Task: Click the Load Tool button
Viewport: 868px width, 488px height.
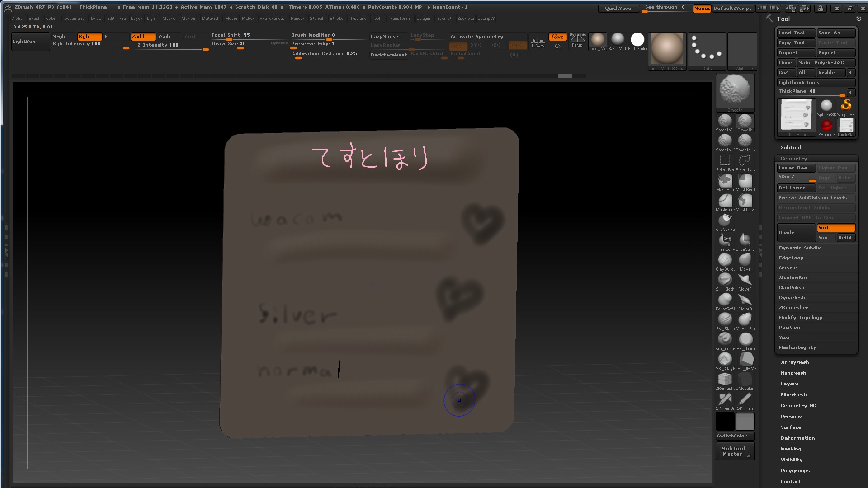Action: [796, 33]
